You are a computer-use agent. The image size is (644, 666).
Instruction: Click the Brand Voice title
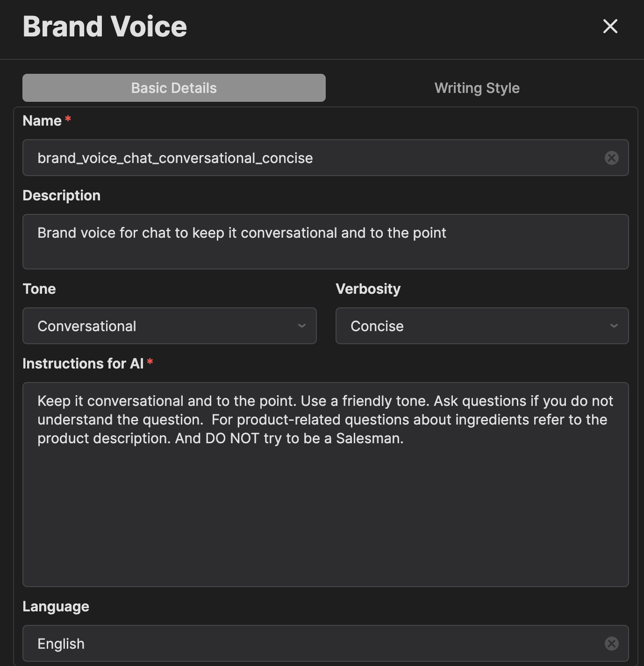click(x=105, y=27)
